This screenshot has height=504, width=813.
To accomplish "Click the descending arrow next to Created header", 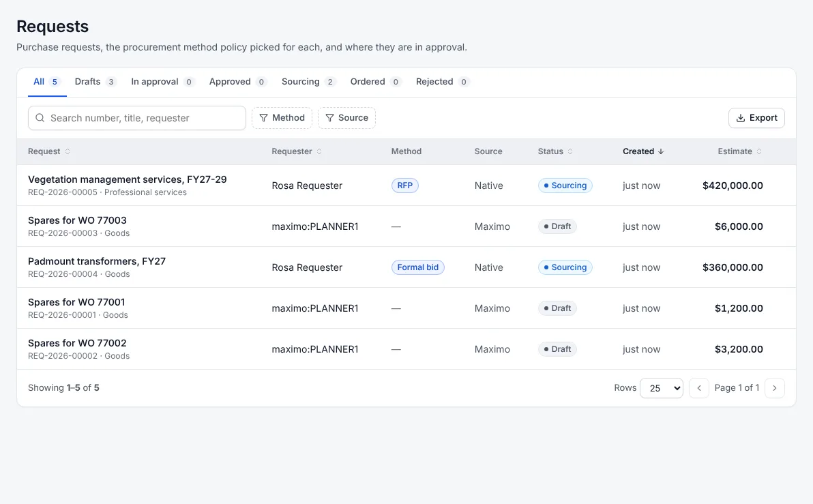I will (x=661, y=151).
